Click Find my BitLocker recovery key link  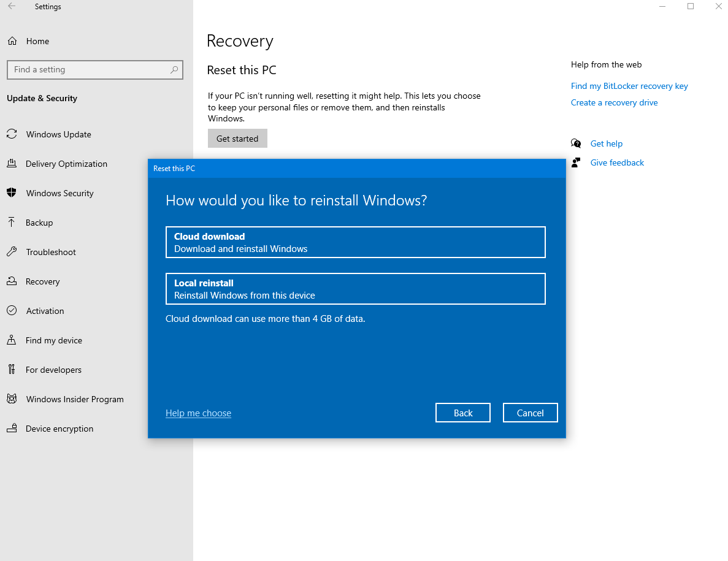coord(629,86)
